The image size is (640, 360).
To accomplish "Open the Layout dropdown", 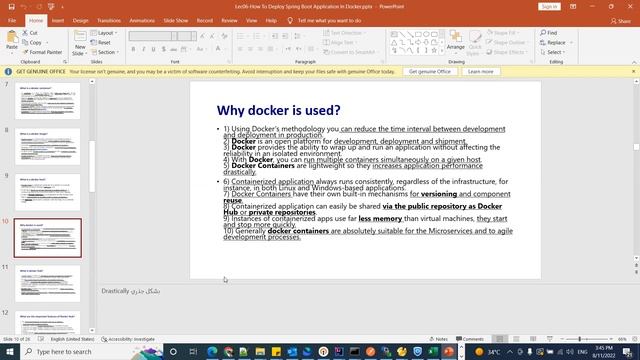I will (104, 33).
